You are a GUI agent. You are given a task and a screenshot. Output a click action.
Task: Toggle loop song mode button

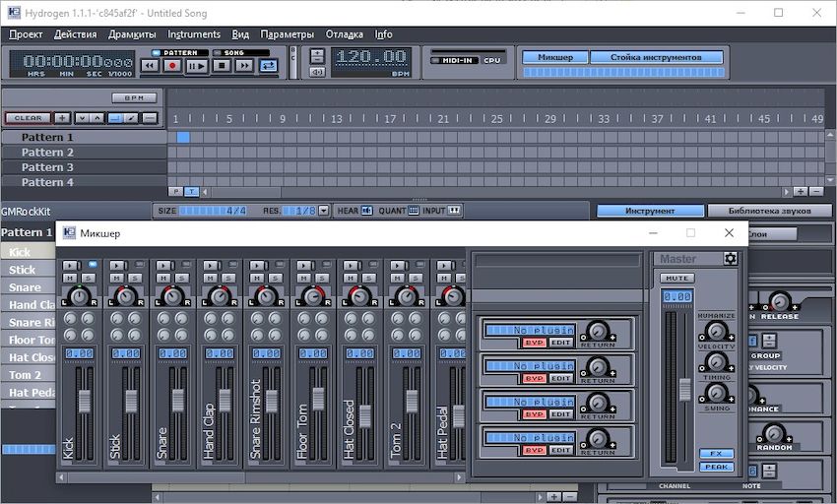268,66
